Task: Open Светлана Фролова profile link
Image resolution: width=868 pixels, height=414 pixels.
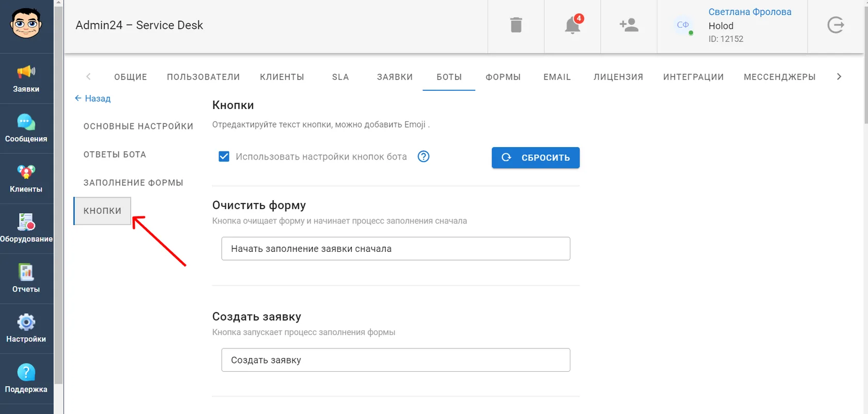Action: 750,12
